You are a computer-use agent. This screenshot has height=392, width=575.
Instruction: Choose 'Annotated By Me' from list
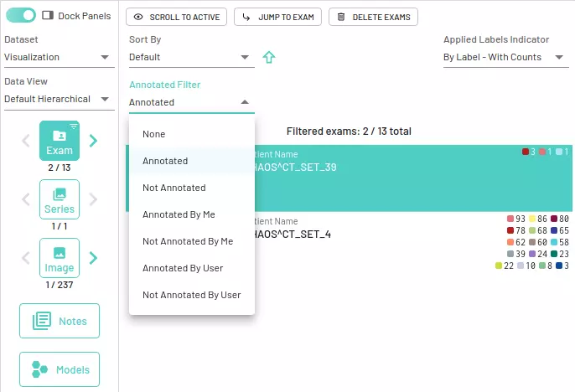(179, 214)
